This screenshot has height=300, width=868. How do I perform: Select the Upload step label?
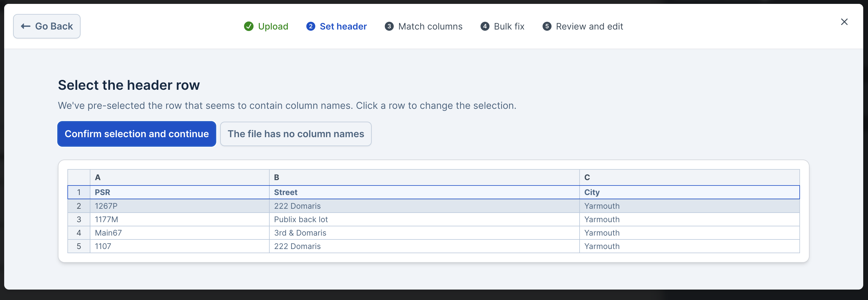pos(273,26)
